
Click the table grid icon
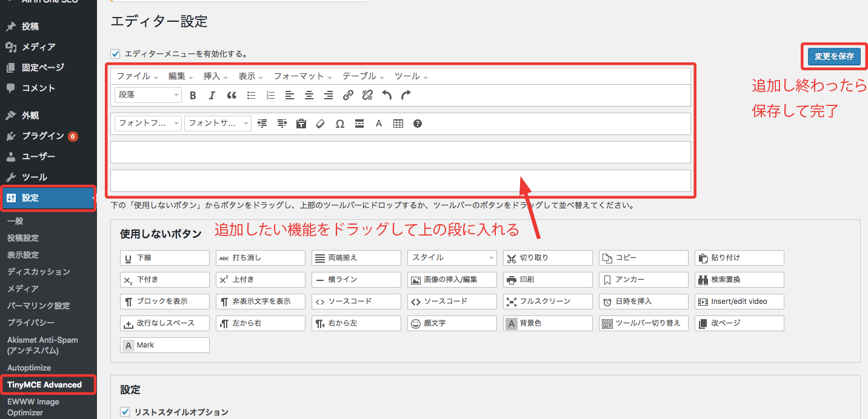click(398, 124)
